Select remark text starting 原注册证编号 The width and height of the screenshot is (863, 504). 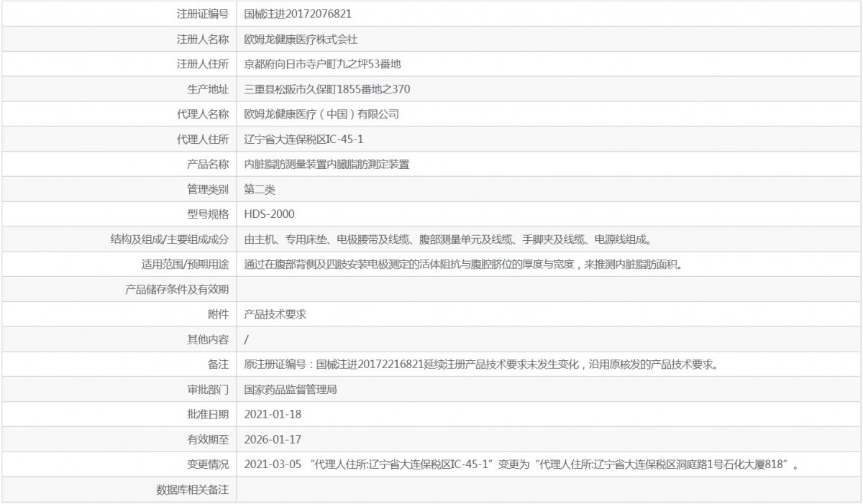click(x=481, y=365)
